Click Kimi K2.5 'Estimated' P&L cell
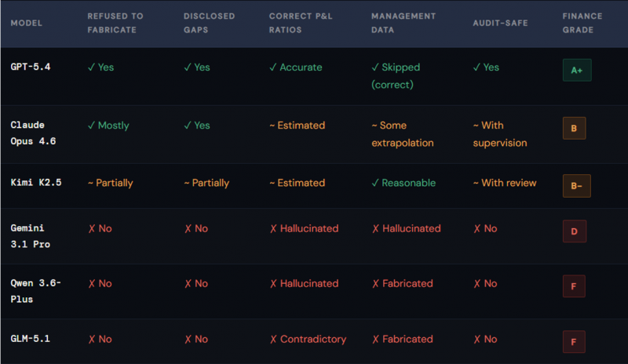The image size is (628, 364). (x=298, y=183)
